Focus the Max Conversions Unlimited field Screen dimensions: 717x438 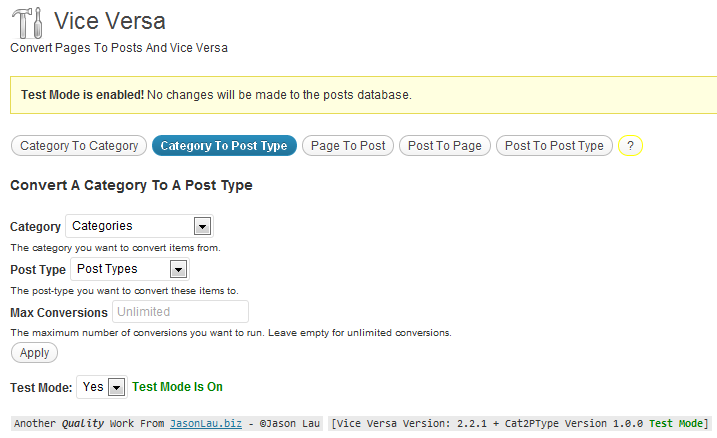pos(181,312)
